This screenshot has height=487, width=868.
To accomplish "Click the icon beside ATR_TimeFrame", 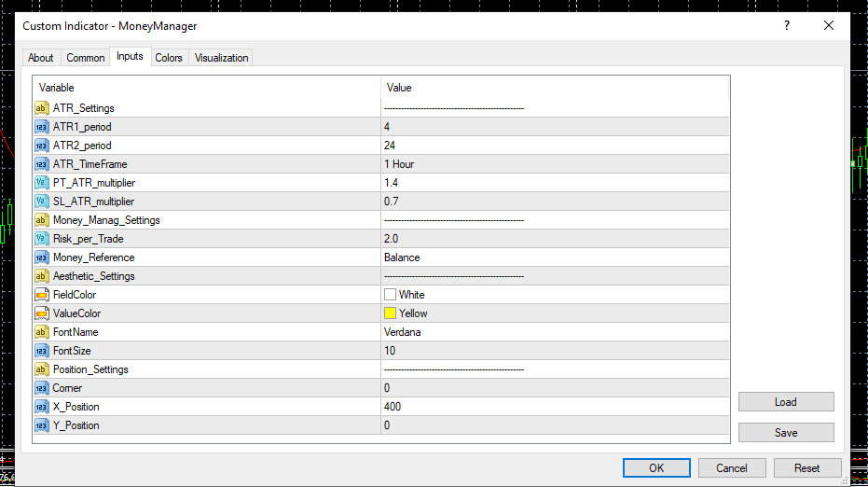I will 42,164.
